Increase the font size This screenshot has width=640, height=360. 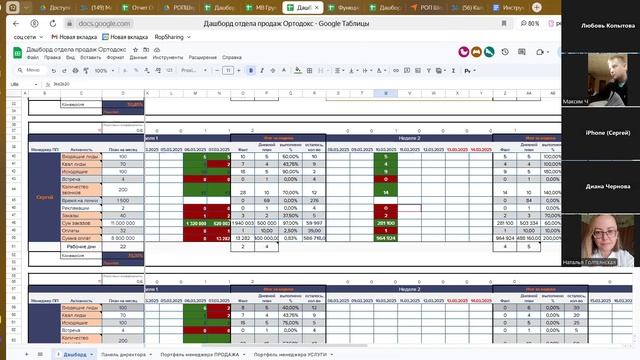click(x=239, y=71)
